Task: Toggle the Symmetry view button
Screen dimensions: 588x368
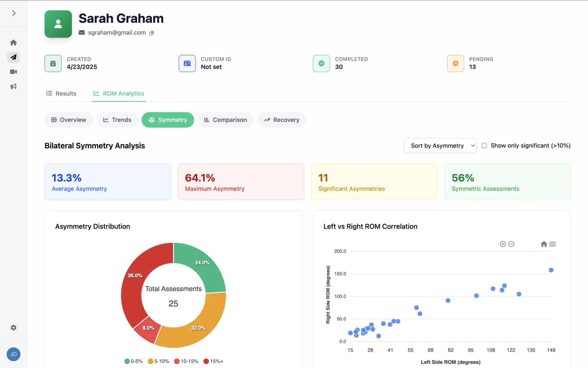Action: (x=168, y=120)
